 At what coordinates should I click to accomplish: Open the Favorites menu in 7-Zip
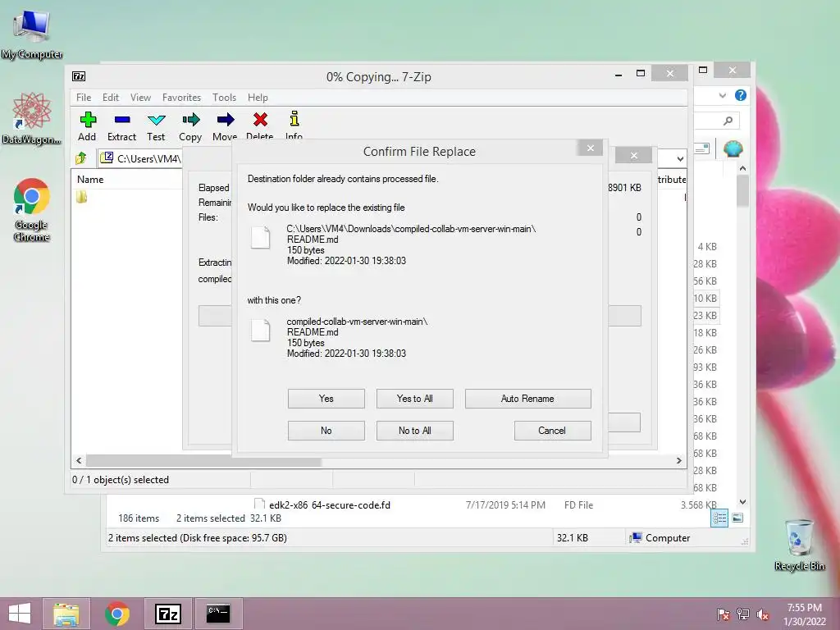pos(181,98)
